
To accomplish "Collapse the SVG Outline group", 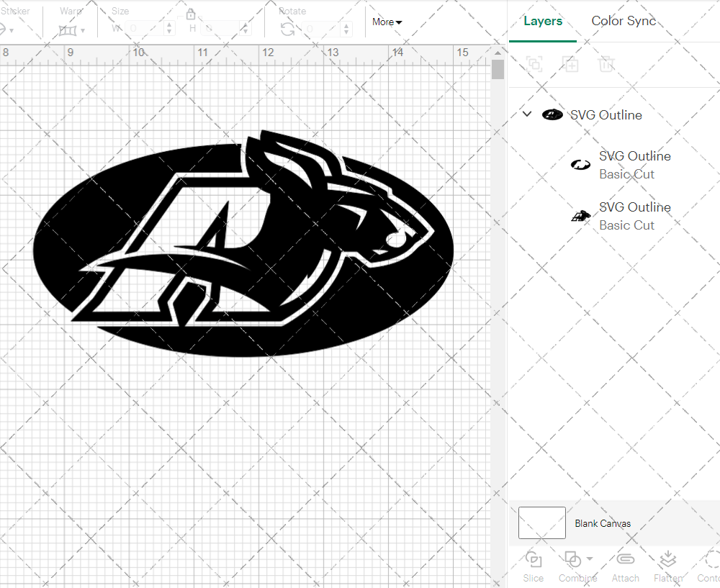I will 526,114.
